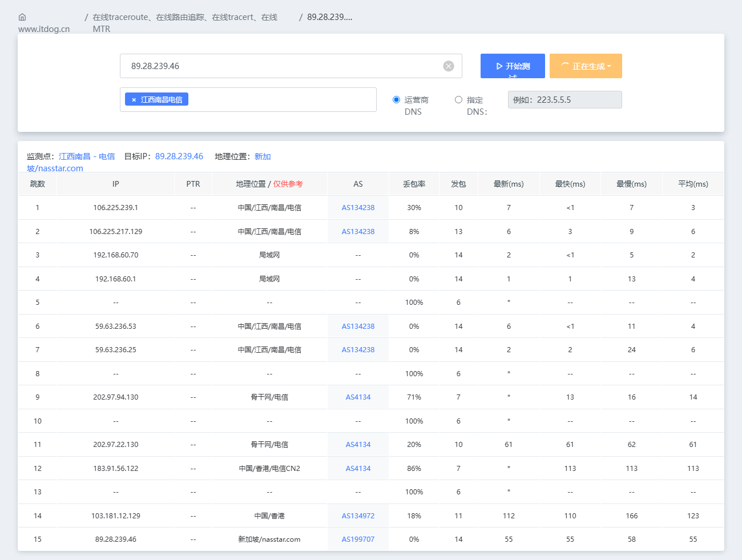Viewport: 742px width, 560px height.
Task: Click the home icon in breadcrumb
Action: (x=22, y=17)
